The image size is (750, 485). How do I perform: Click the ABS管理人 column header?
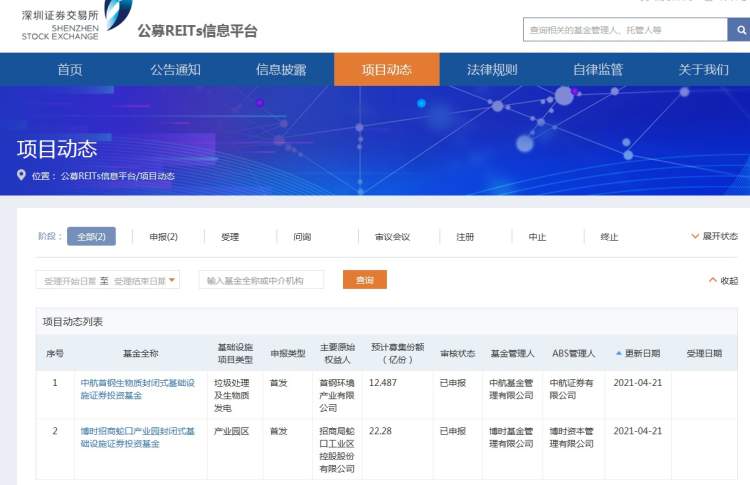(x=574, y=353)
